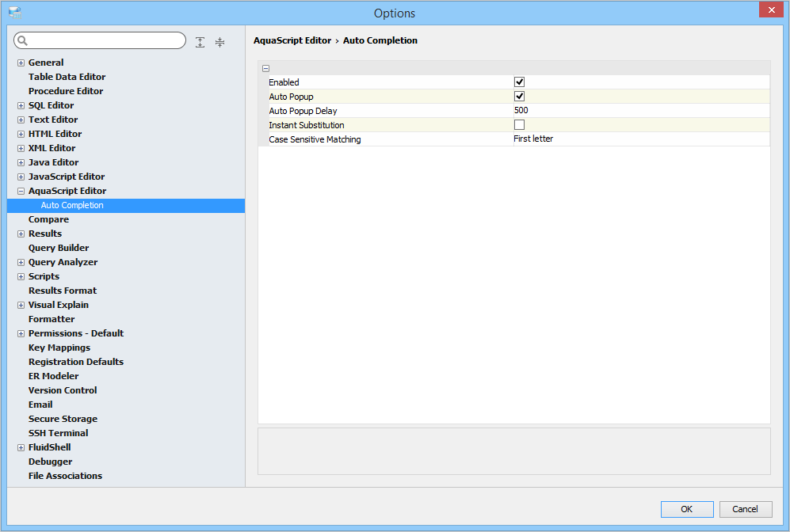This screenshot has height=532, width=790.
Task: Collapse the property group minus icon
Action: coord(266,68)
